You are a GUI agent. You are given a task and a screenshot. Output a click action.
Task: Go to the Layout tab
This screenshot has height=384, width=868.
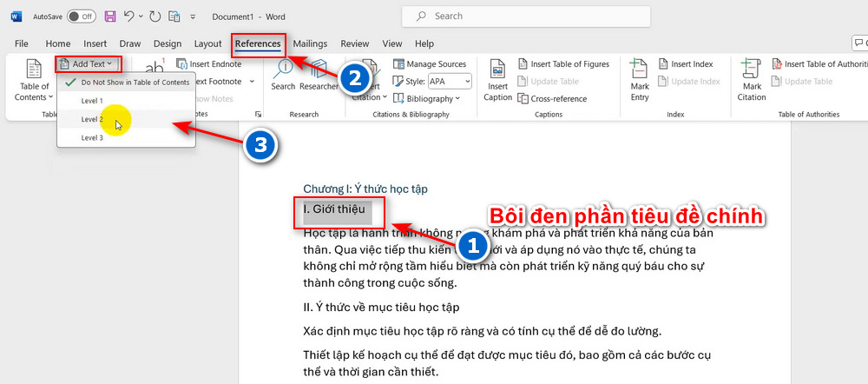[x=207, y=43]
